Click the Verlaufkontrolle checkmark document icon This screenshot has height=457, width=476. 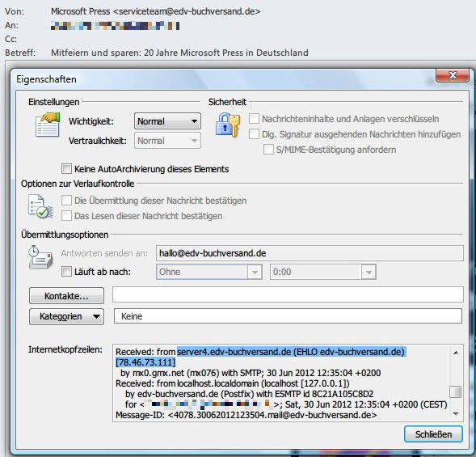(40, 206)
